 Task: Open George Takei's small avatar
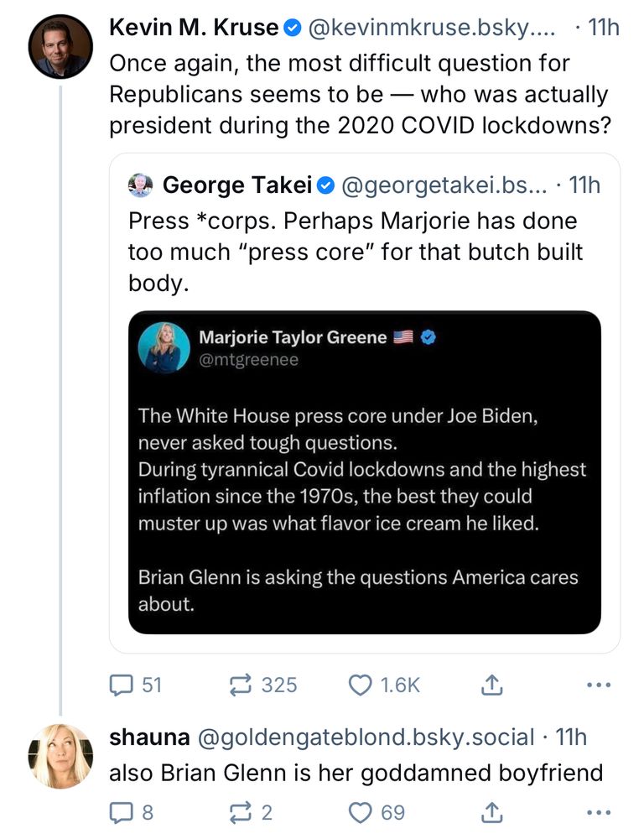[140, 185]
